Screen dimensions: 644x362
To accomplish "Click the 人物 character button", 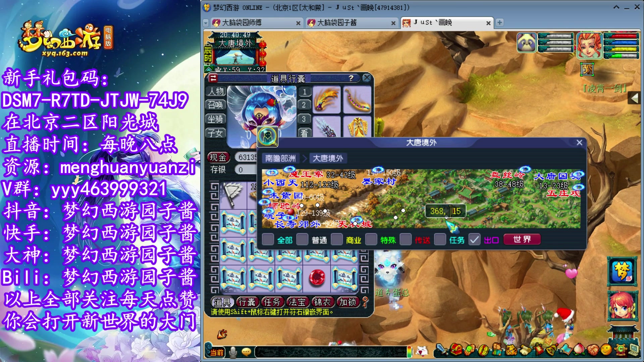I will tap(216, 91).
